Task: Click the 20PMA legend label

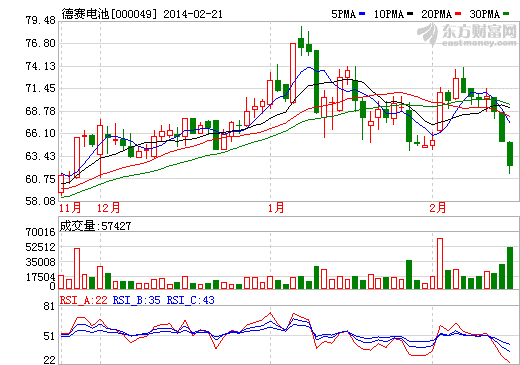Action: [437, 14]
